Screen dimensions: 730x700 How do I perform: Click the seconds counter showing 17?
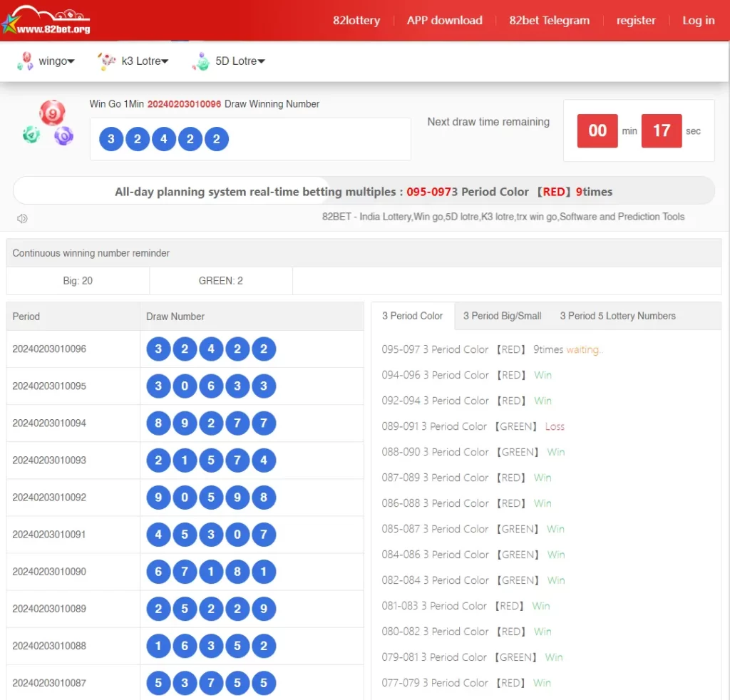[x=661, y=130]
